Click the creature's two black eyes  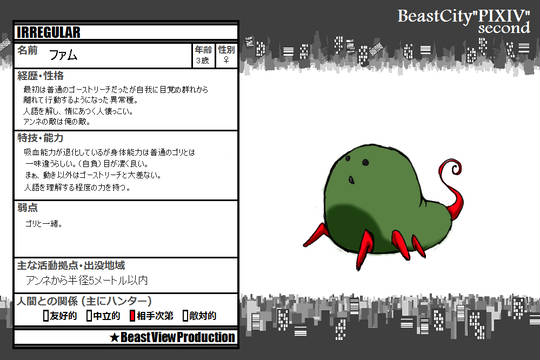[x=357, y=160]
